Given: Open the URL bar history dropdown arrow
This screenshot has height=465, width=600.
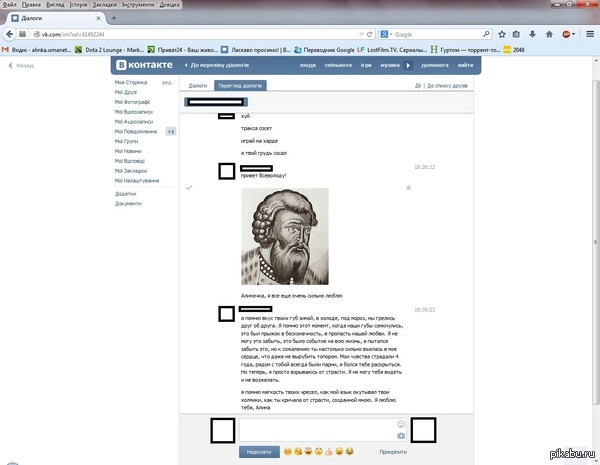Looking at the screenshot, I should point(361,34).
